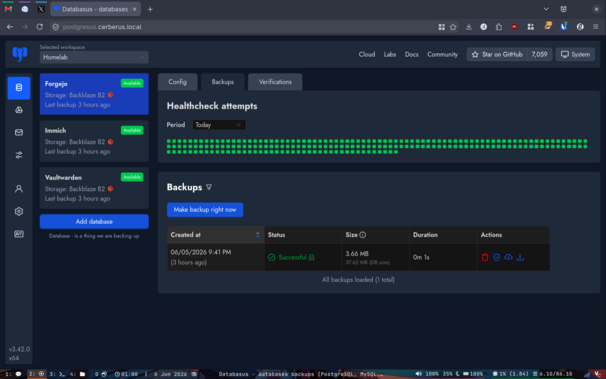The image size is (606, 379).
Task: Open the storages sidebar icon
Action: click(19, 110)
